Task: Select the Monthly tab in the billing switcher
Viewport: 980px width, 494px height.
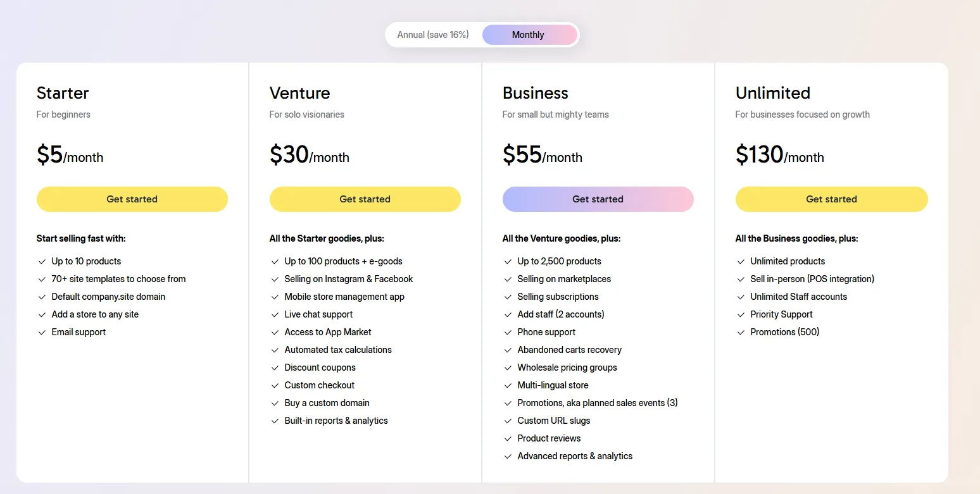Action: (x=528, y=35)
